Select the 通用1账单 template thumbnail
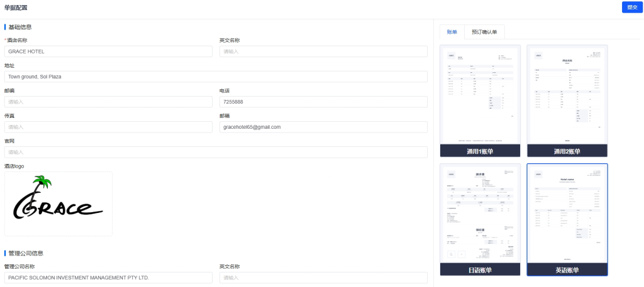The image size is (644, 287). pyautogui.click(x=480, y=95)
